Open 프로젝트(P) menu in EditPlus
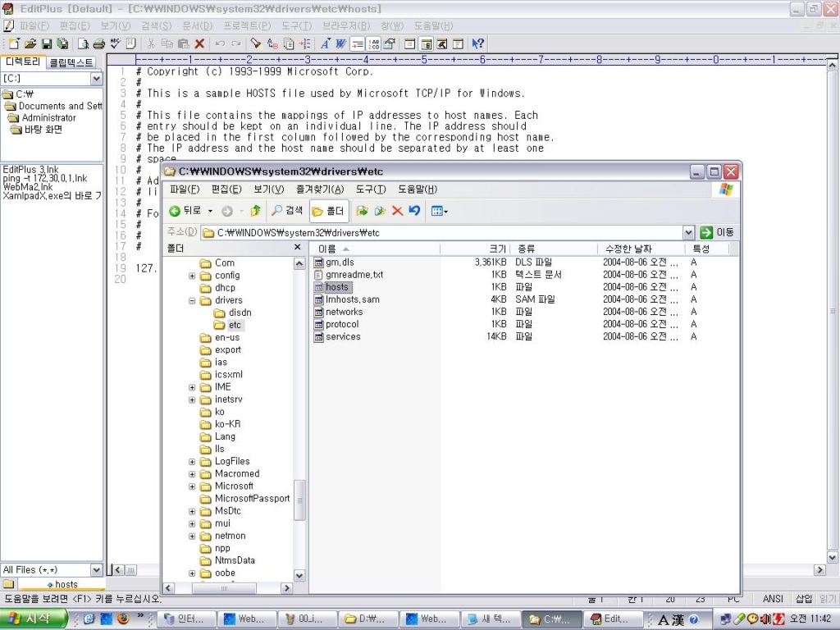 point(247,25)
